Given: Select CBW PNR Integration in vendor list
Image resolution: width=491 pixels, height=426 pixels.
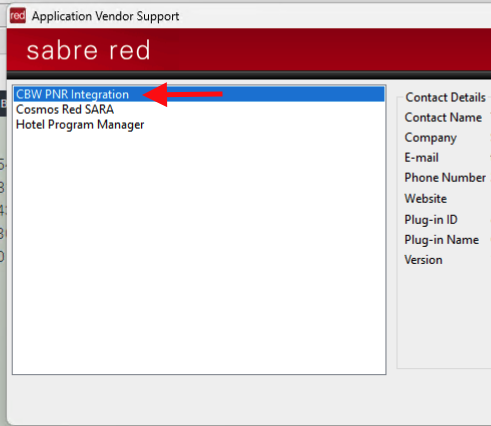Looking at the screenshot, I should point(199,94).
